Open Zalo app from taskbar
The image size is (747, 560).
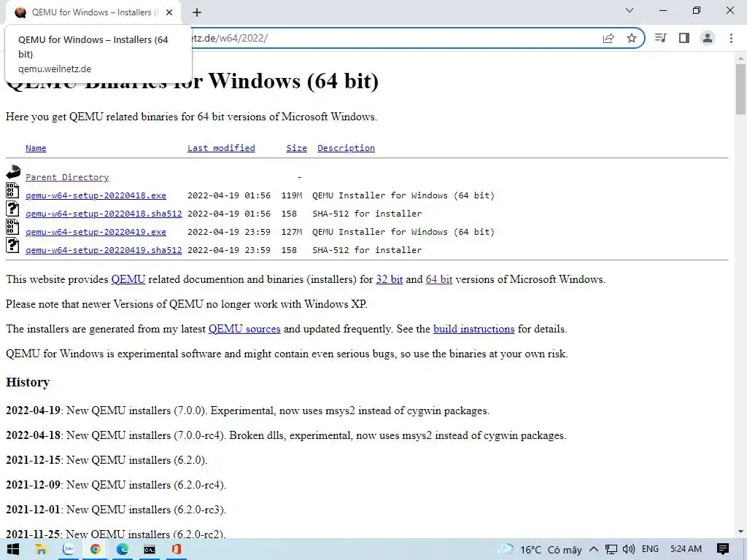click(x=69, y=549)
